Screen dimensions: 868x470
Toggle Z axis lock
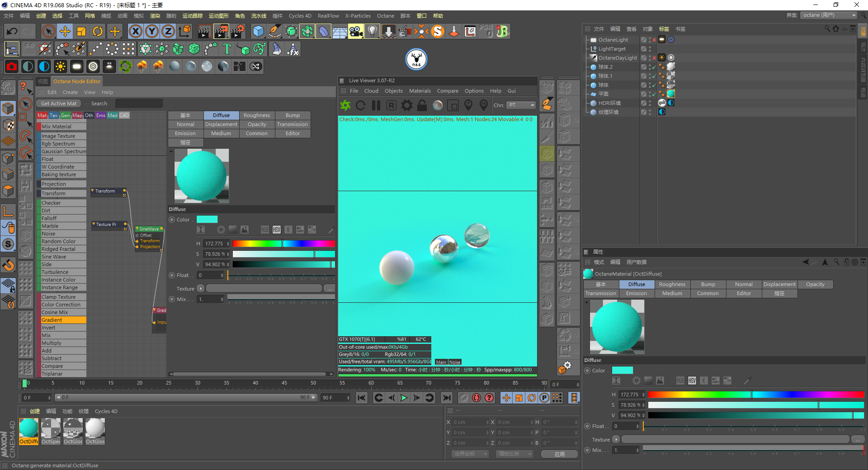(168, 31)
